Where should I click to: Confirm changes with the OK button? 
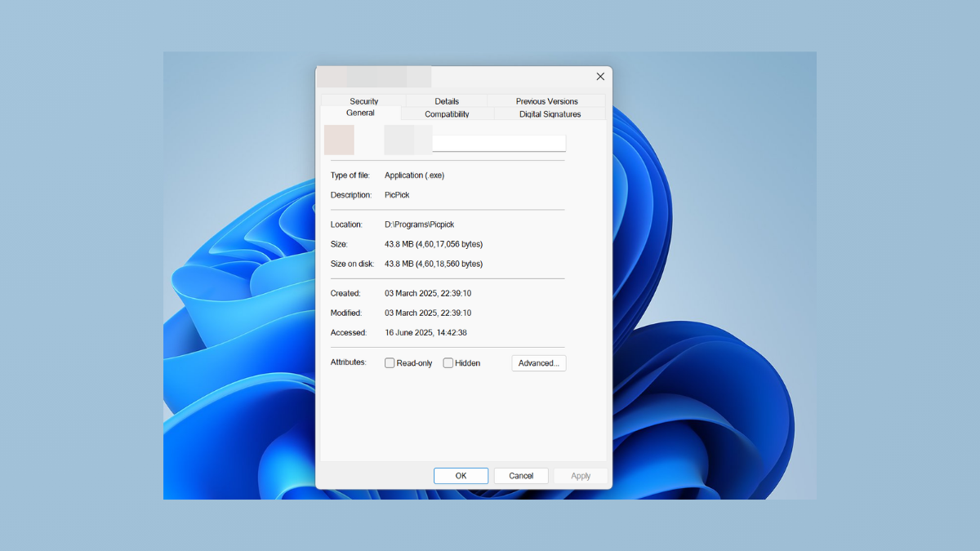coord(461,475)
